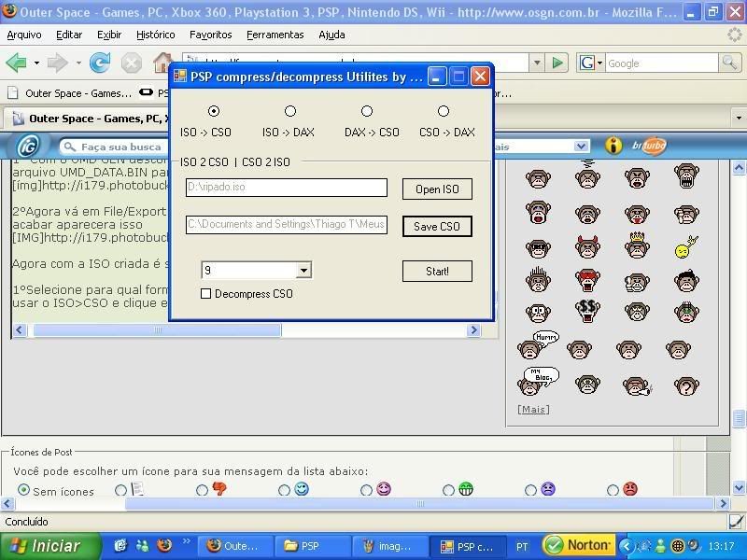
Task: Click the Firefox home icon
Action: (162, 62)
